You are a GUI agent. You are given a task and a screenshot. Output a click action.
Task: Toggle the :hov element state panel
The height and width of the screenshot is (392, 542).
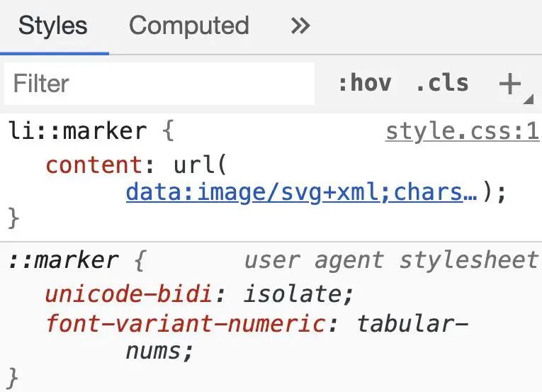(x=364, y=84)
